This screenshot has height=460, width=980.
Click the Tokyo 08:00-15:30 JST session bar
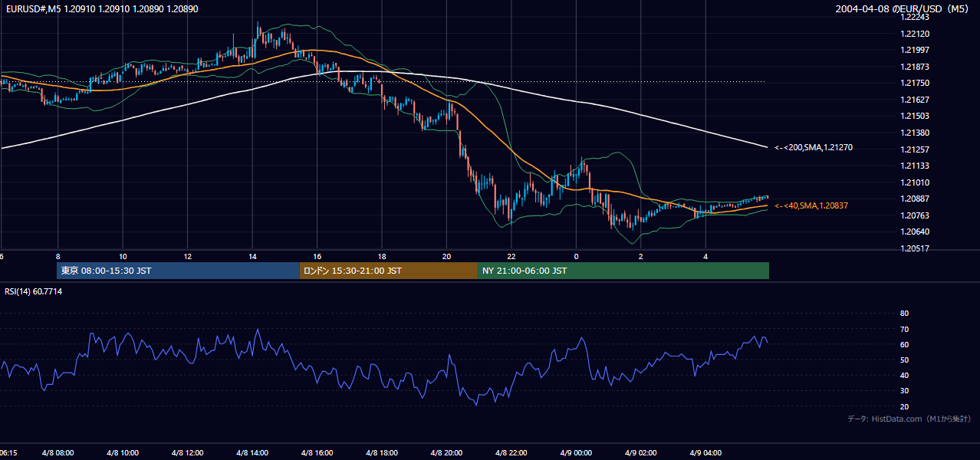coord(178,271)
